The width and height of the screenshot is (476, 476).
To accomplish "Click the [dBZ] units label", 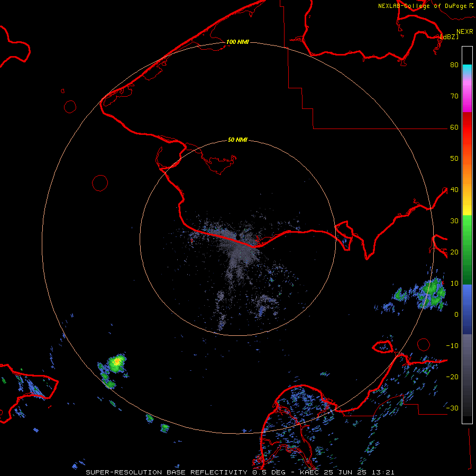I will (x=449, y=36).
